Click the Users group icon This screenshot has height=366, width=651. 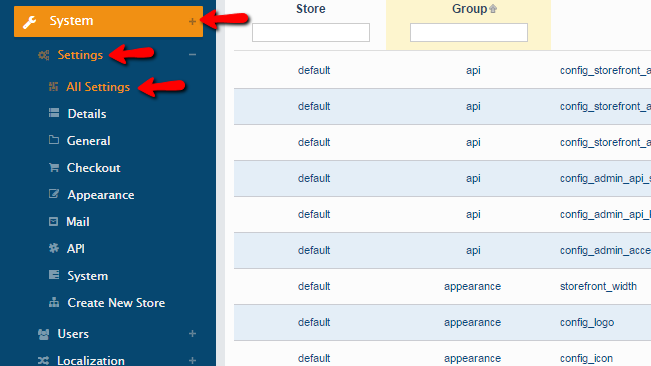click(x=43, y=334)
